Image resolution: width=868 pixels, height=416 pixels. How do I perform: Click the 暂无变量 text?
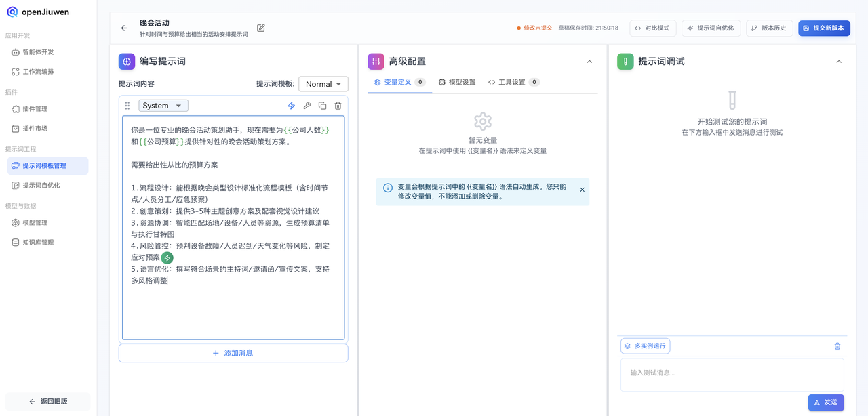pyautogui.click(x=483, y=140)
